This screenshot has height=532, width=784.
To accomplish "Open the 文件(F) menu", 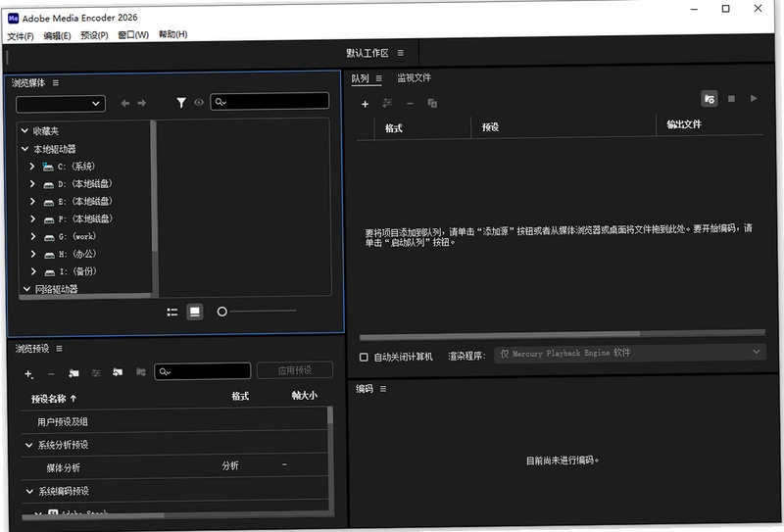I will 21,36.
